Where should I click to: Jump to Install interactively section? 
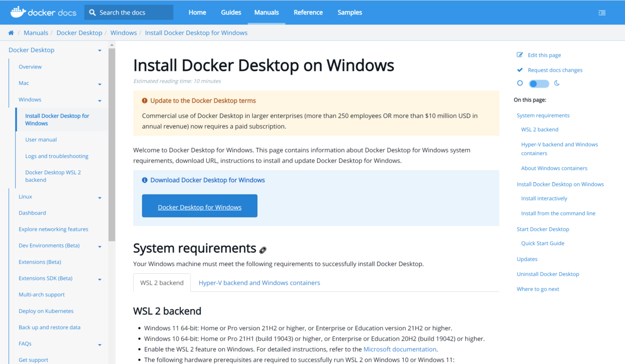[544, 198]
